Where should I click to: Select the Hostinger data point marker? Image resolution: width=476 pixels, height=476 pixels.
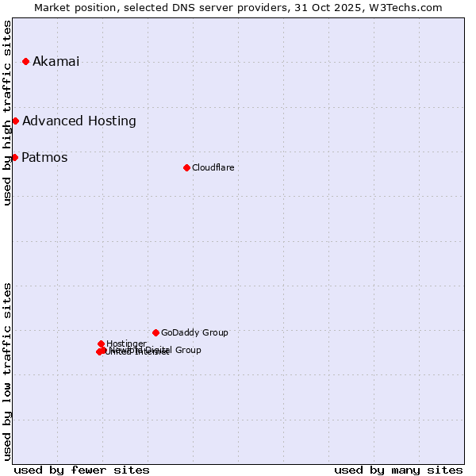pyautogui.click(x=101, y=344)
